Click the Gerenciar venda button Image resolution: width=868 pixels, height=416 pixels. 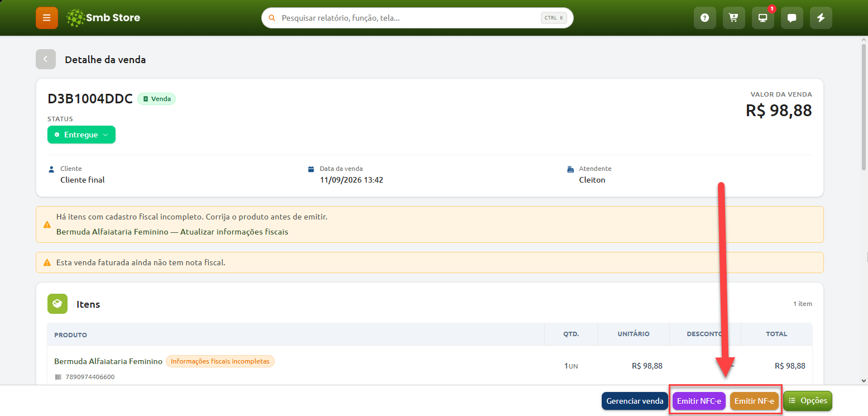(635, 401)
